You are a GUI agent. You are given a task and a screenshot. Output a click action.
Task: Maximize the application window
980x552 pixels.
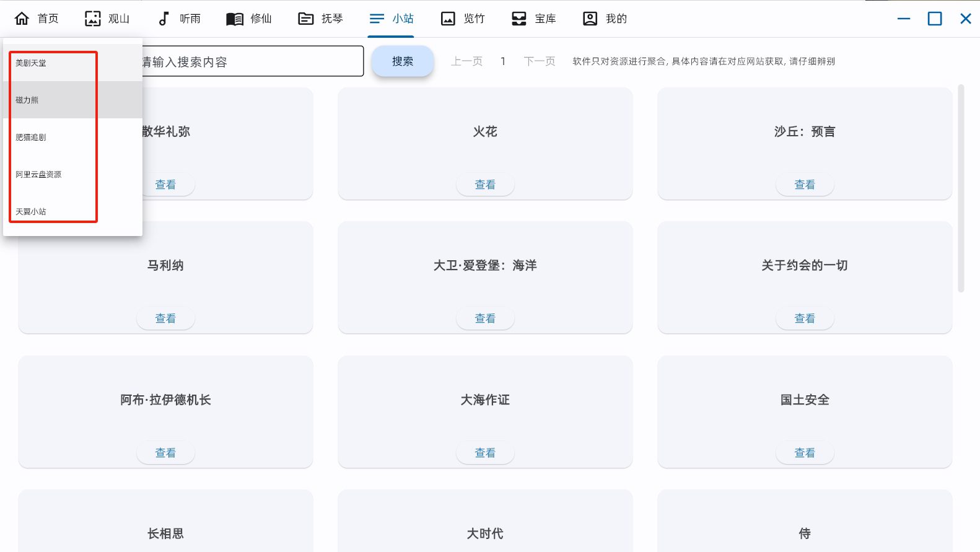[x=935, y=19]
